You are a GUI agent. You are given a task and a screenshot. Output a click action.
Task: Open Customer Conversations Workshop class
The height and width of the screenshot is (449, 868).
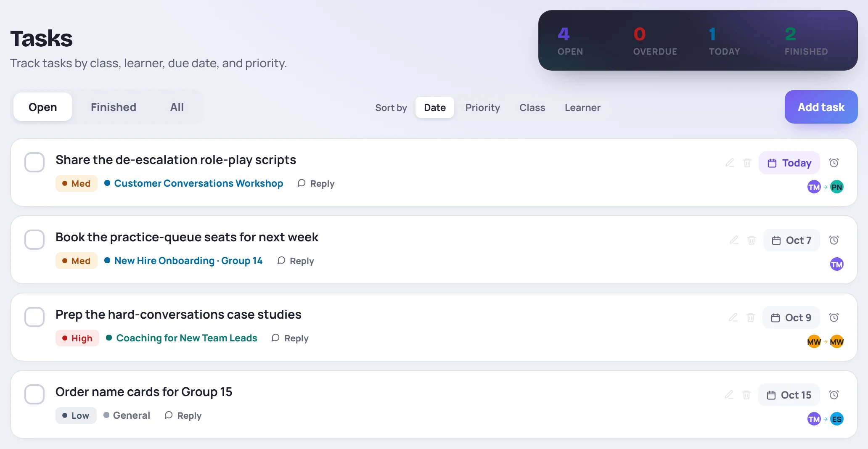pos(194,183)
